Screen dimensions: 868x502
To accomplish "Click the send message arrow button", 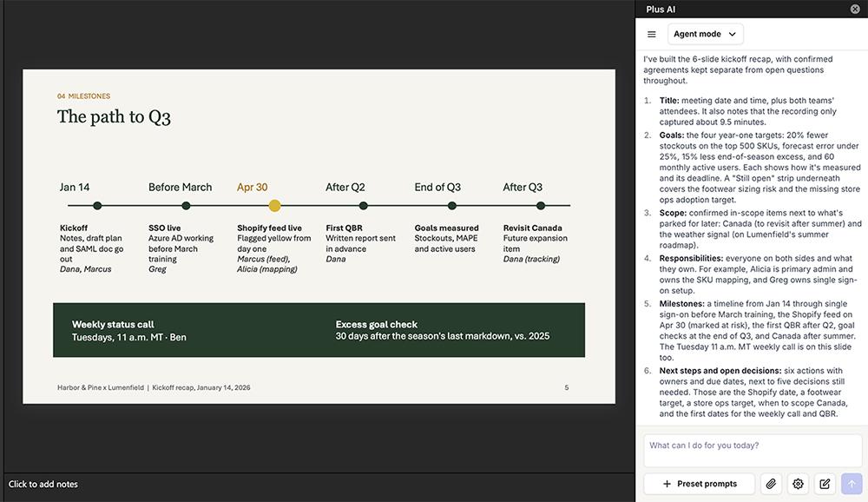I will click(852, 484).
